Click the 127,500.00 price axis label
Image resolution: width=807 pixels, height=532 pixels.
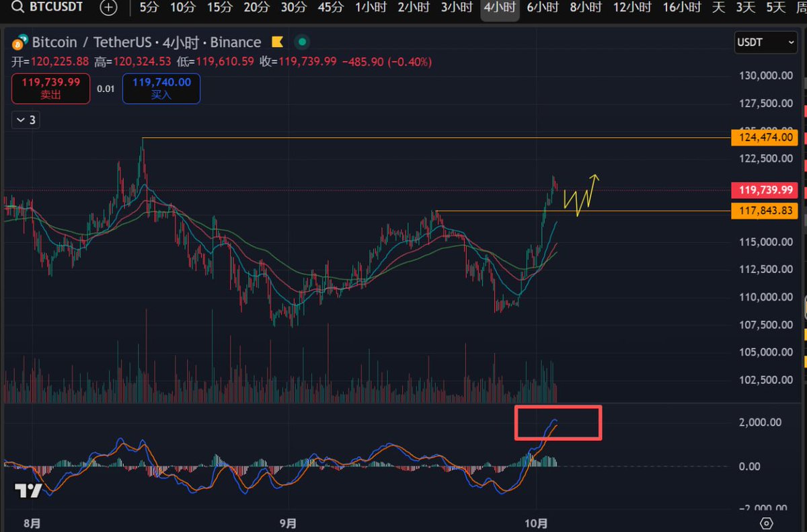coord(765,104)
